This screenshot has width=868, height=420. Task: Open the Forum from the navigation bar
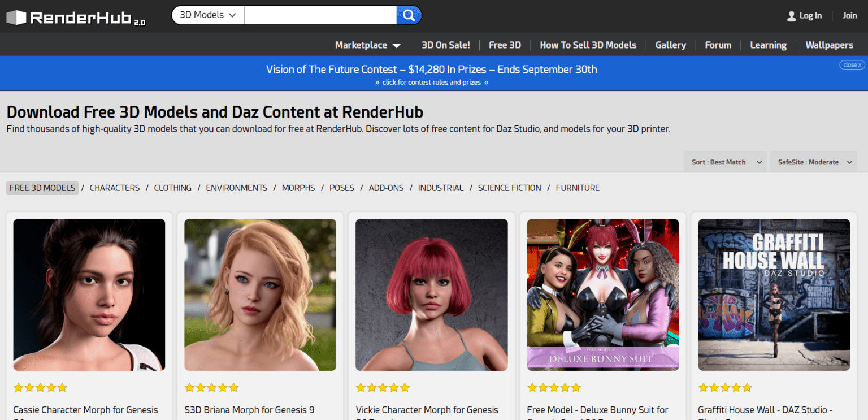[718, 45]
